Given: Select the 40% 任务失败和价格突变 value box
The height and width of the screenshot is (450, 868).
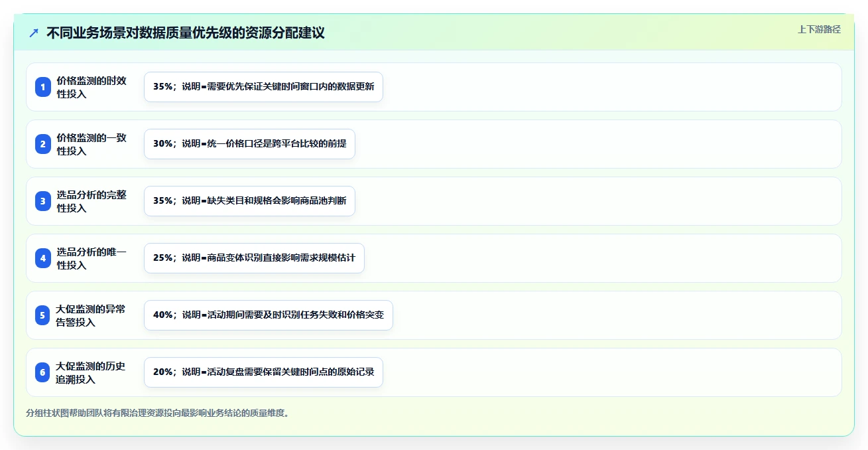Looking at the screenshot, I should coord(269,315).
